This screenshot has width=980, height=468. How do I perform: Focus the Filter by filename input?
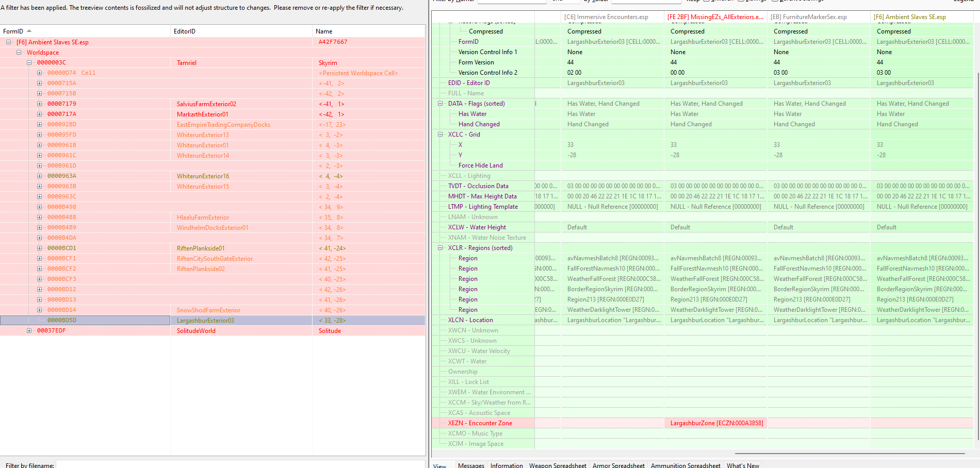240,465
